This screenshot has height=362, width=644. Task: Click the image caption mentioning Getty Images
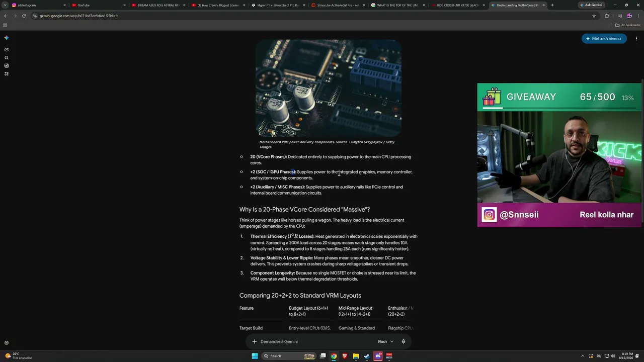[x=327, y=145]
